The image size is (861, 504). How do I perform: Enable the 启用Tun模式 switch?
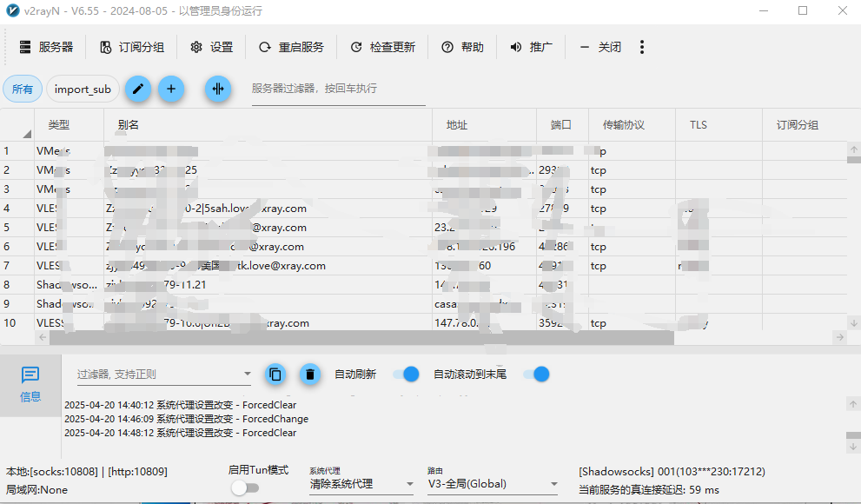point(245,487)
